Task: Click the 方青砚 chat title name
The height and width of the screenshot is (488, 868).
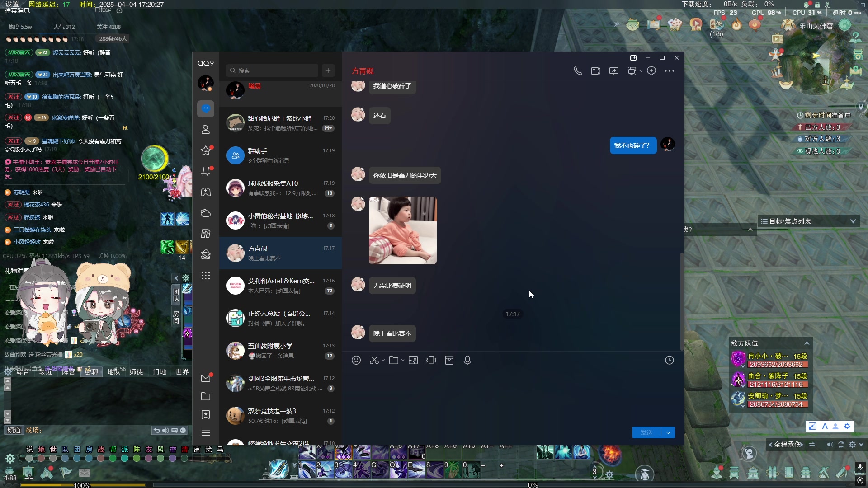Action: 363,71
